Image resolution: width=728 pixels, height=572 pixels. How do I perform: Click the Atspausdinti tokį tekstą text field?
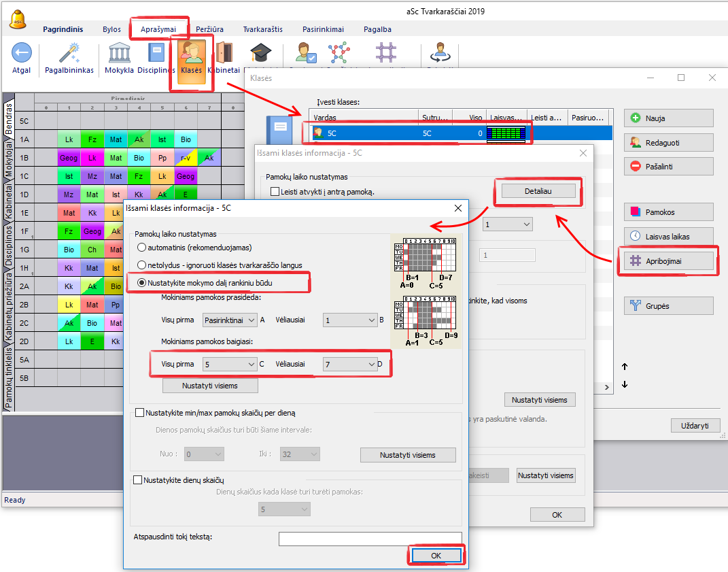370,539
